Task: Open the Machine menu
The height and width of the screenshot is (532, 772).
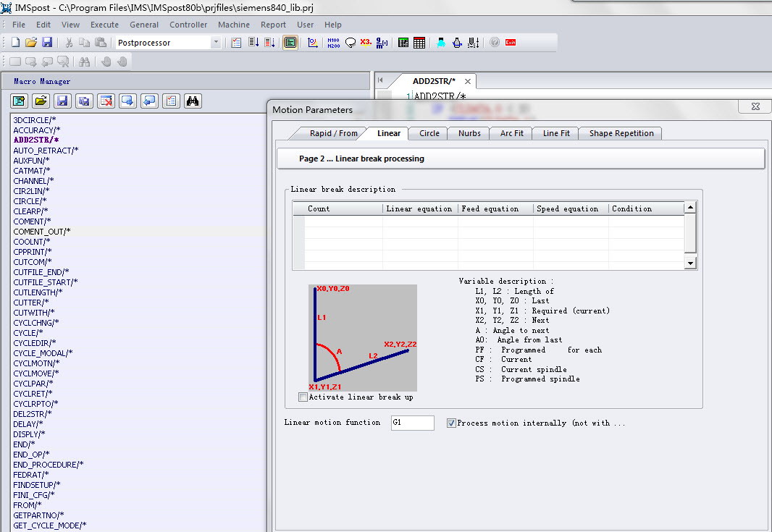Action: click(x=234, y=25)
